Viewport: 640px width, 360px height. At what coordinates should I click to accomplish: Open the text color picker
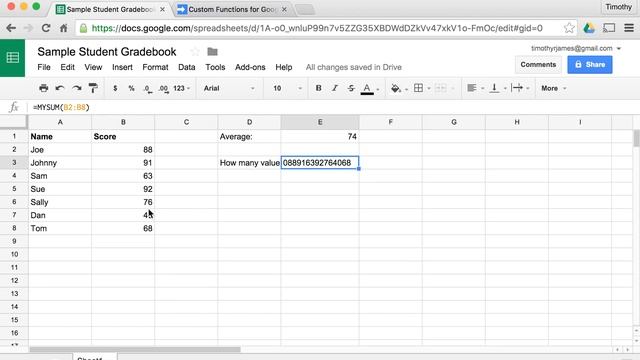pos(367,89)
